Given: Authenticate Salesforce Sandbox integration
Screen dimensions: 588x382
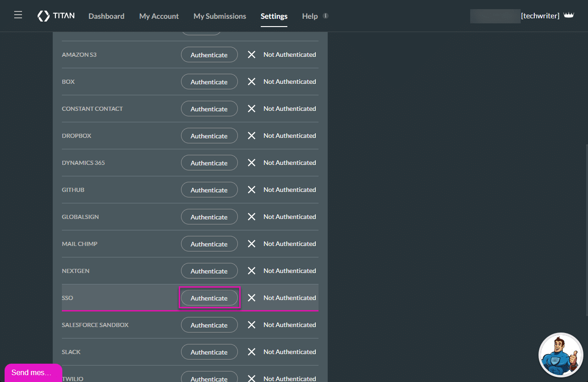Looking at the screenshot, I should (x=209, y=325).
